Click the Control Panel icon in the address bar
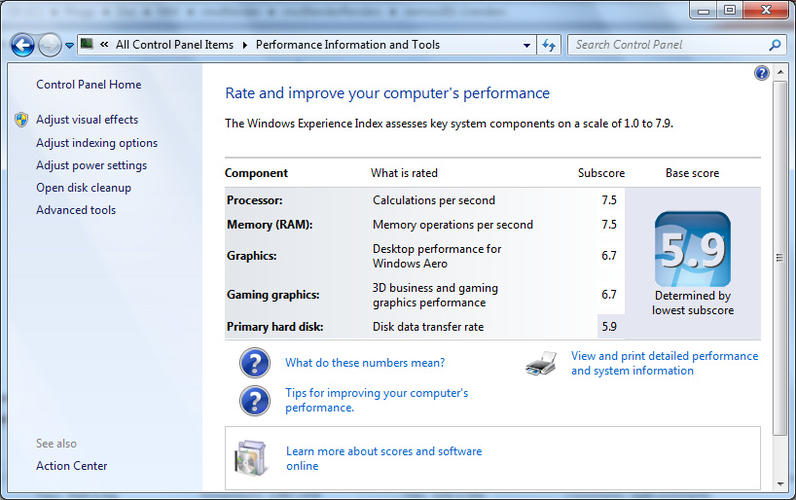 pyautogui.click(x=87, y=44)
